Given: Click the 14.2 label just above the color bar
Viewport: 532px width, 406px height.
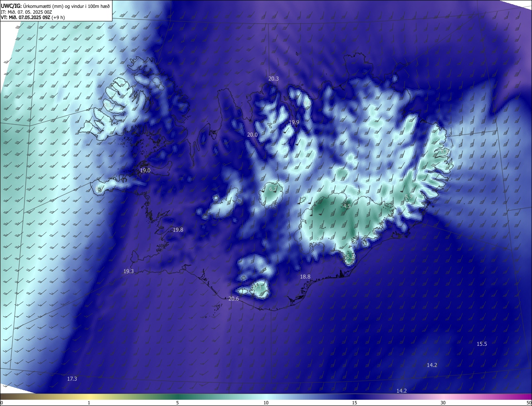Looking at the screenshot, I should pyautogui.click(x=401, y=391).
